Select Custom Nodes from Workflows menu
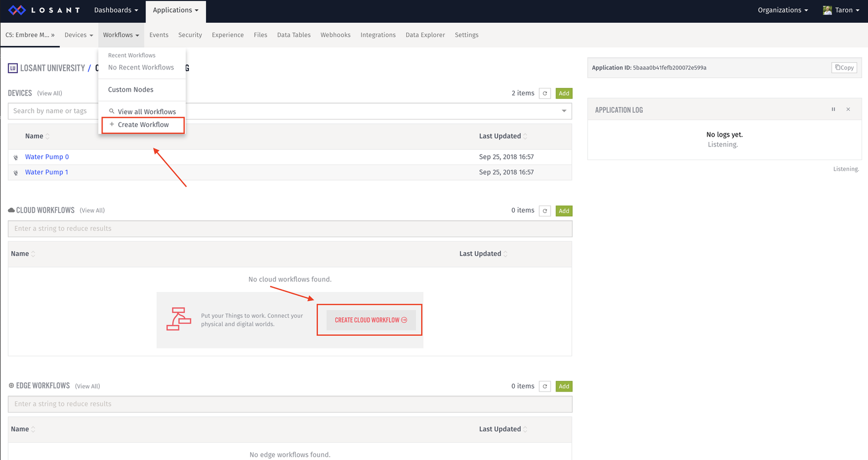868x460 pixels. click(131, 90)
